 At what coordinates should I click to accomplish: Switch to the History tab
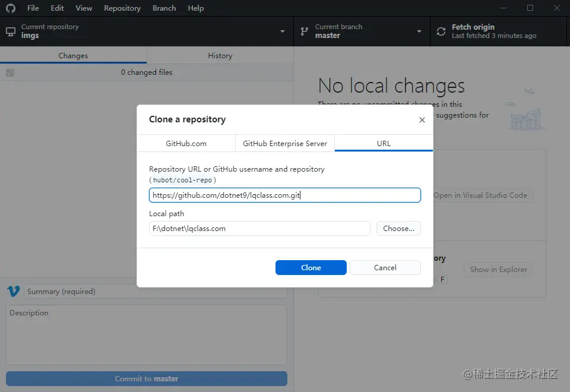coord(220,56)
